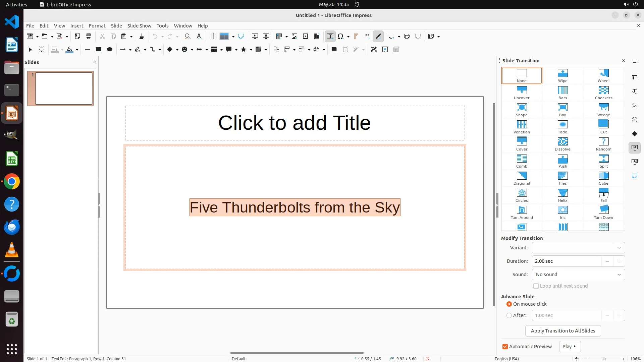The width and height of the screenshot is (644, 362).
Task: Click the Insert Chart icon
Action: tap(316, 36)
